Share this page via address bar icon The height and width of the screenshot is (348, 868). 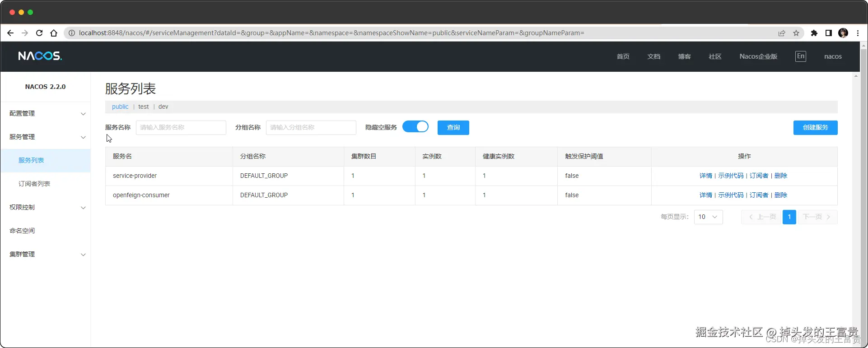point(782,33)
